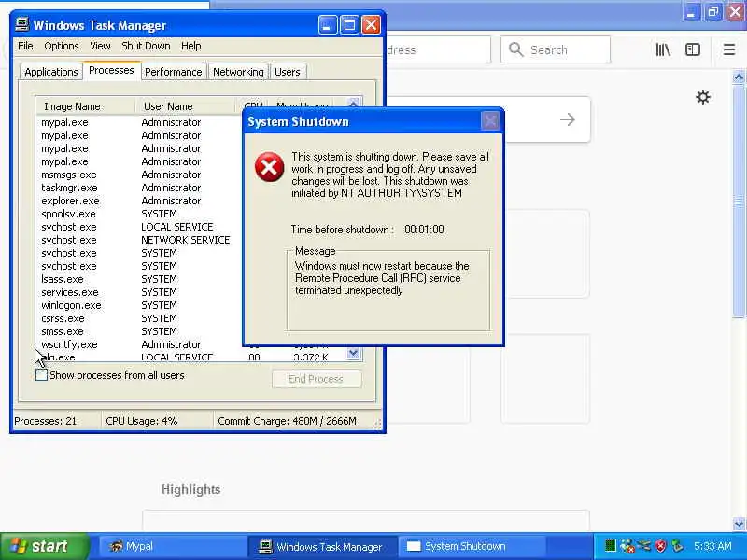Screen dimensions: 747x560
Task: Select svchost.exe run by NETWORK SERVICE
Action: [x=138, y=240]
